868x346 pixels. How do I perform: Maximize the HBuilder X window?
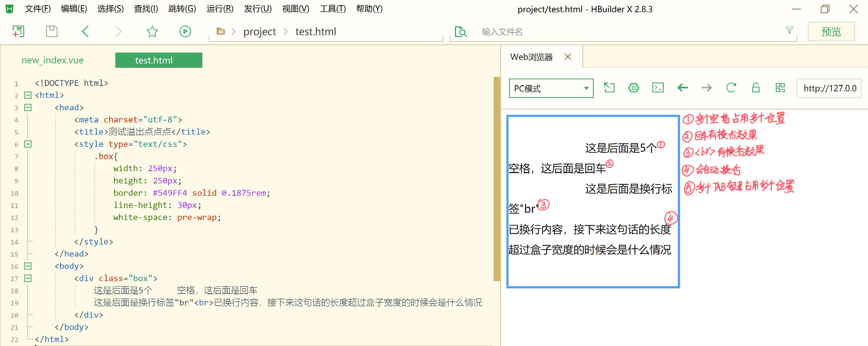[x=825, y=9]
